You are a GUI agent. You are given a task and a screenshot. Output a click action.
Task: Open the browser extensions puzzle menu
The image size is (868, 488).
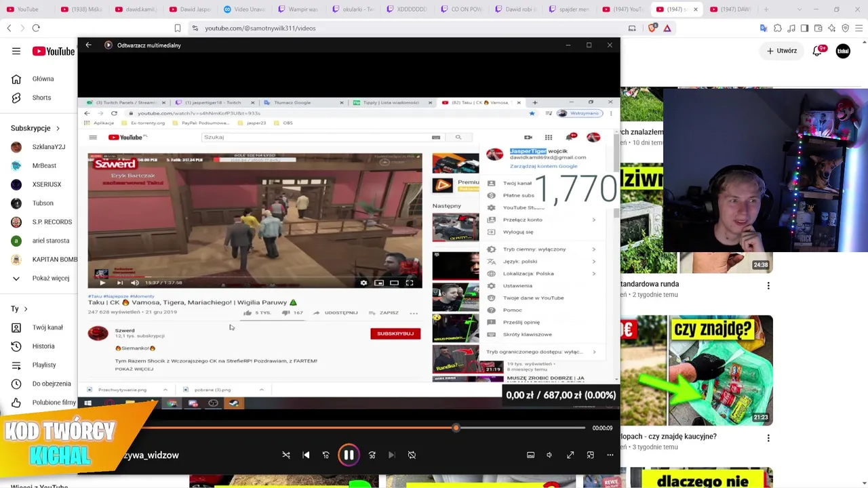click(x=777, y=28)
